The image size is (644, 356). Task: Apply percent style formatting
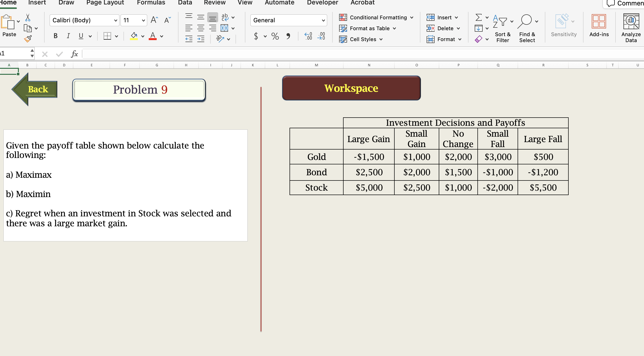click(x=275, y=36)
